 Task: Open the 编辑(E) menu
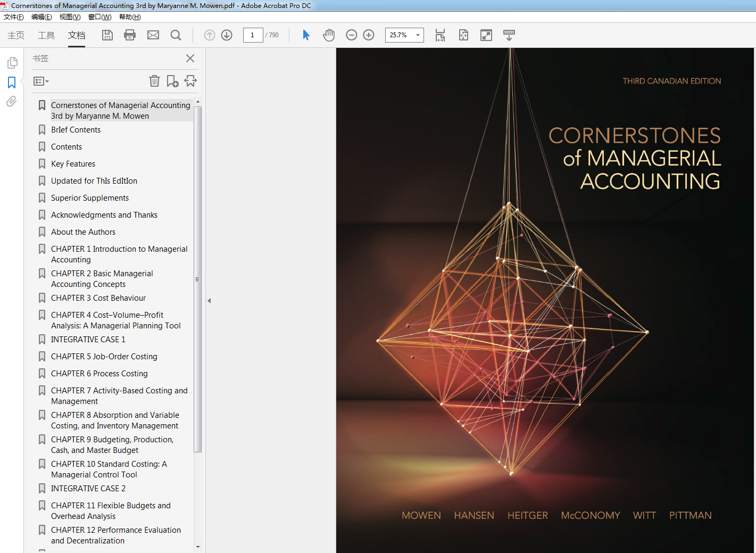[x=41, y=17]
